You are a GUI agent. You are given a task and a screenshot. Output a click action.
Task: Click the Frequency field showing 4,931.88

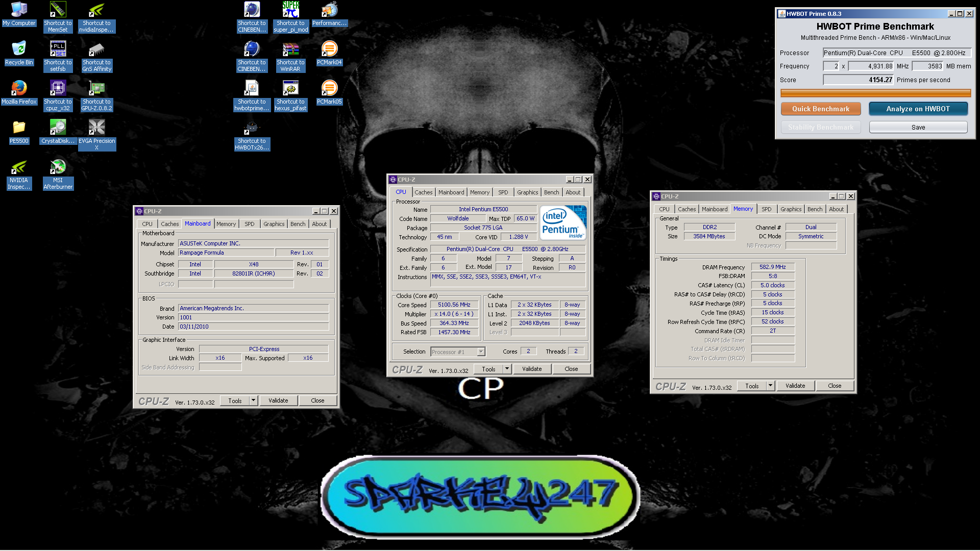pos(871,66)
